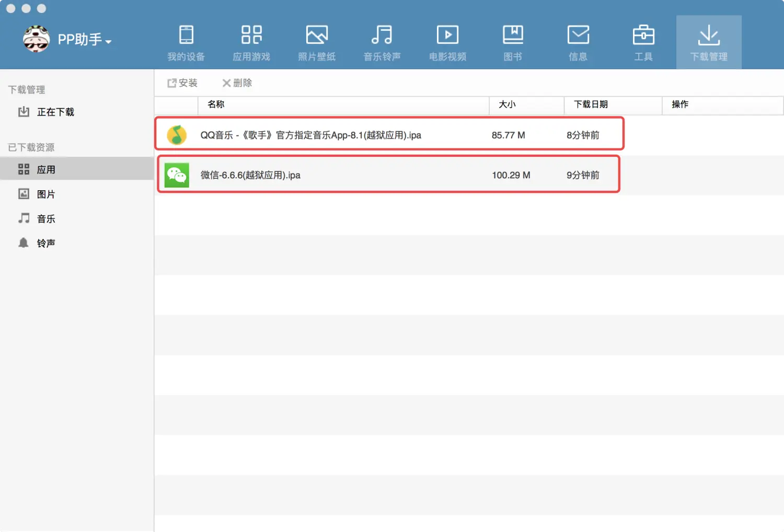Click the 安装 install button
Image resolution: width=784 pixels, height=532 pixels.
[x=182, y=83]
